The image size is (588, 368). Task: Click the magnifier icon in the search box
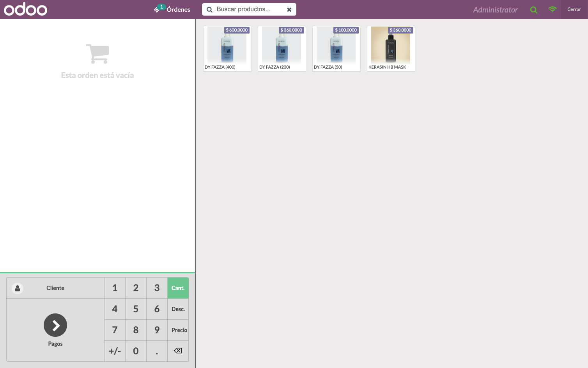click(209, 10)
